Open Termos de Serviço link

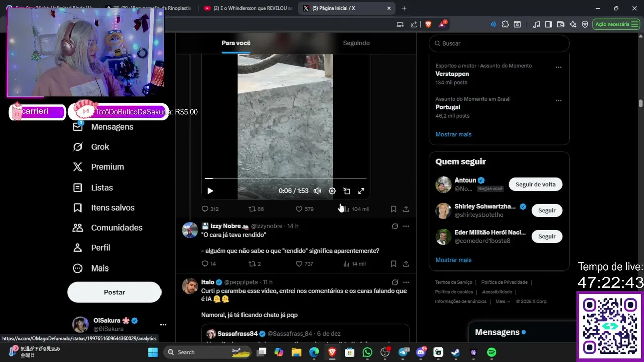[454, 282]
